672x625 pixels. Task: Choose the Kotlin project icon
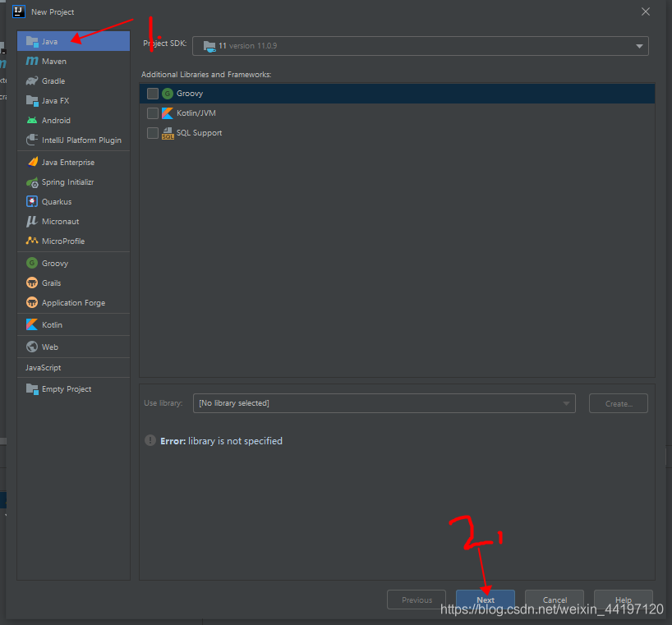point(32,325)
